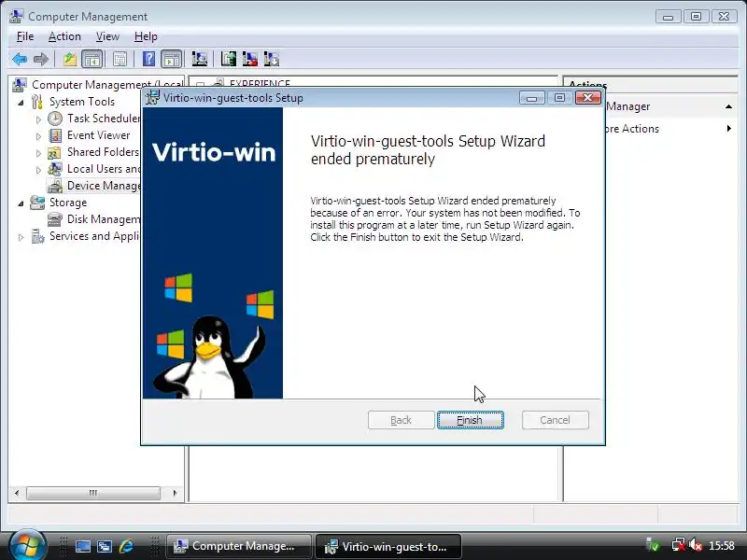Image resolution: width=747 pixels, height=560 pixels.
Task: Open the Action menu
Action: [64, 36]
